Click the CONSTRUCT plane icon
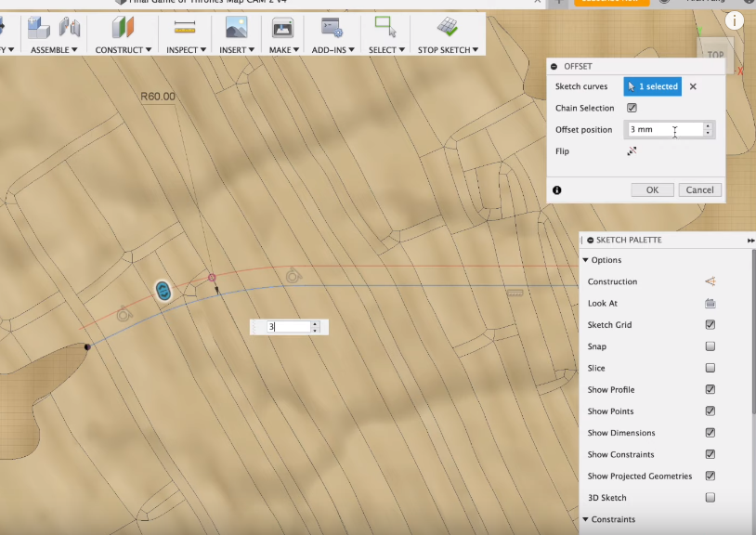Image resolution: width=756 pixels, height=535 pixels. pos(123,27)
